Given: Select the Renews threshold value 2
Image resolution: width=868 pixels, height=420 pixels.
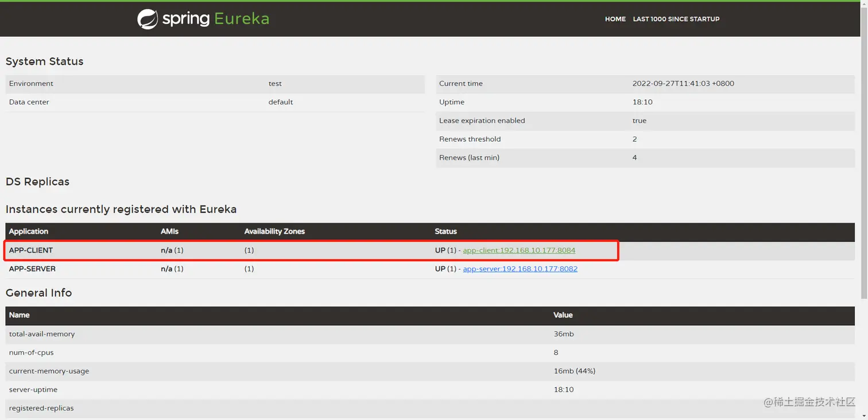Looking at the screenshot, I should click(634, 139).
